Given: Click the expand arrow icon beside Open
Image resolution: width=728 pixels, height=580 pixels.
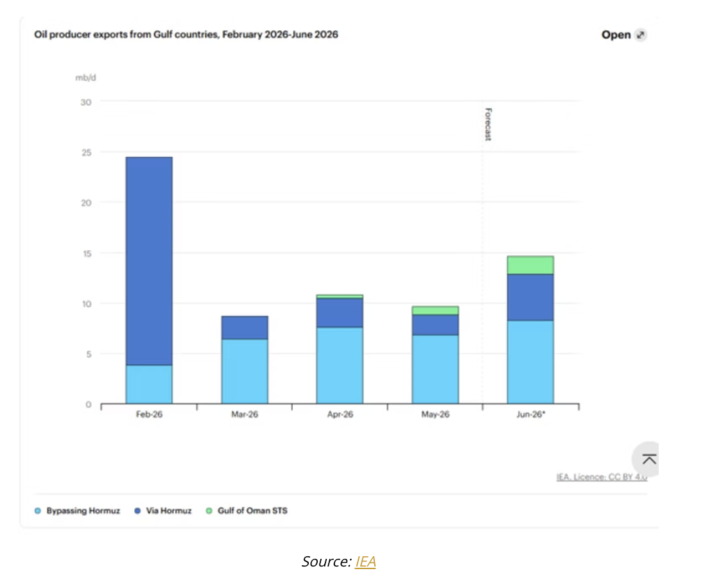Looking at the screenshot, I should 641,35.
